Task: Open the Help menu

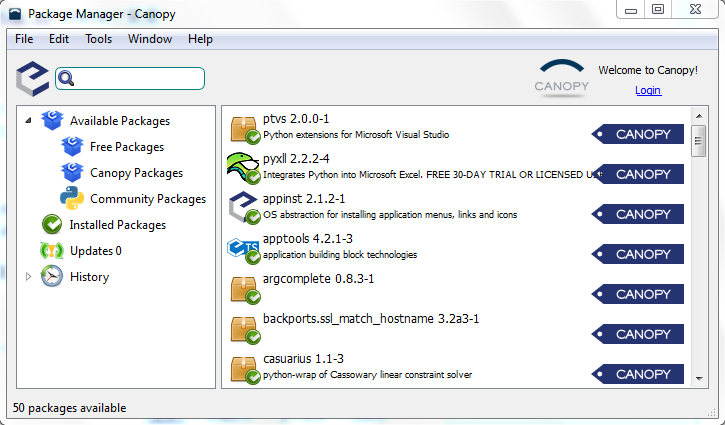Action: click(x=200, y=39)
